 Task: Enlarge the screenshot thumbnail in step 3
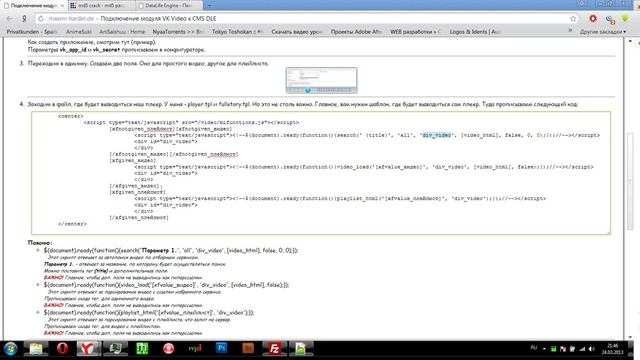pos(322,80)
